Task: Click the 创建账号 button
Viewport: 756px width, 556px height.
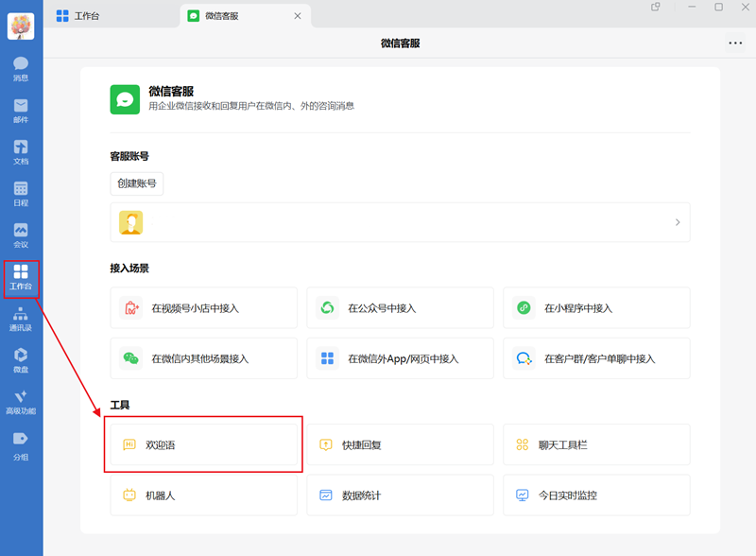Action: 135,183
